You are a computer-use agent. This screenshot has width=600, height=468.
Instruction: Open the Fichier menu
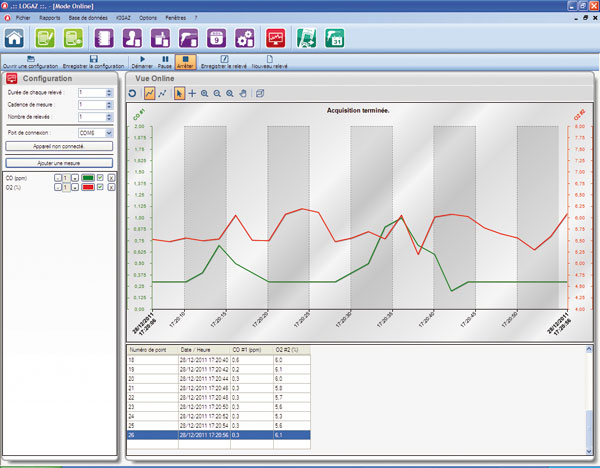pyautogui.click(x=23, y=18)
